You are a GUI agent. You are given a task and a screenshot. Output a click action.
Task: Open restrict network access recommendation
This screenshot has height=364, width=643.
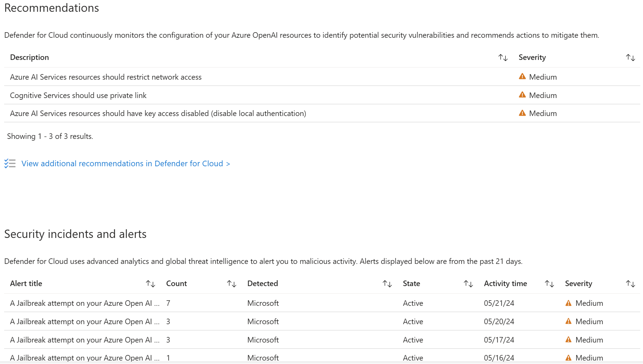click(x=106, y=77)
